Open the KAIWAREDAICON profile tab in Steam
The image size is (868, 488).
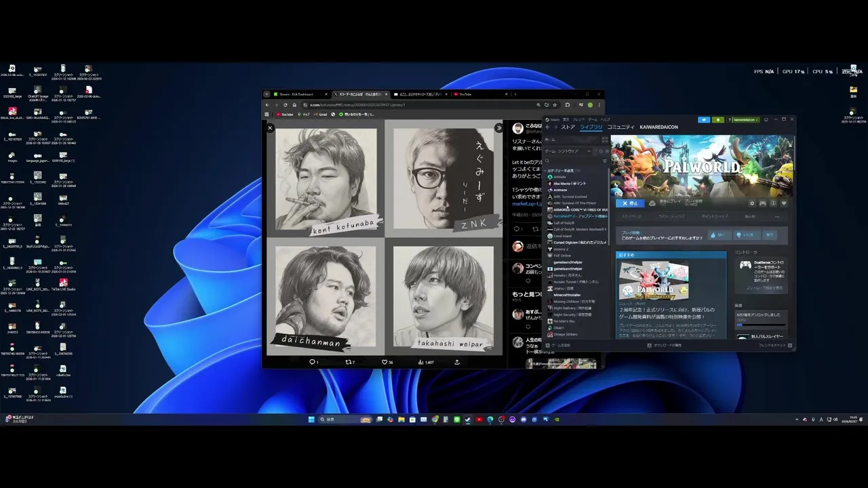(x=658, y=127)
